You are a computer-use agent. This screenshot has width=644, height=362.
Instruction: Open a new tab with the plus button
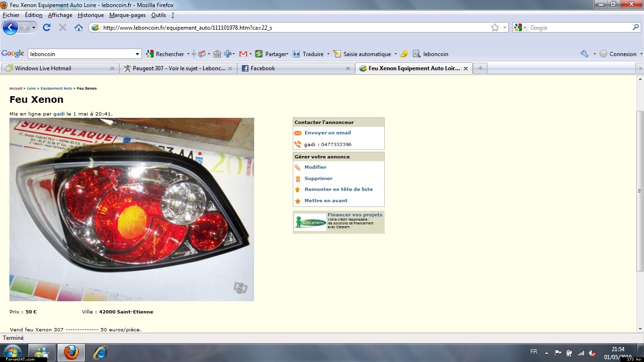[x=480, y=68]
